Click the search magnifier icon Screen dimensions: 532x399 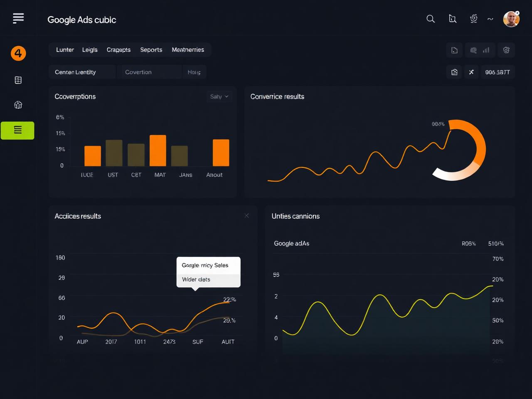(x=431, y=19)
